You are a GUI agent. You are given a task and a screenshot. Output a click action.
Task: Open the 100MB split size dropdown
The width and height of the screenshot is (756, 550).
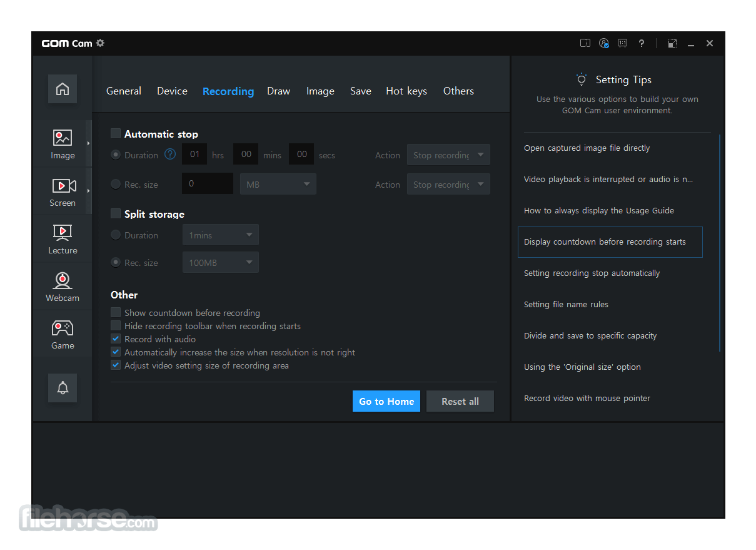(x=220, y=263)
